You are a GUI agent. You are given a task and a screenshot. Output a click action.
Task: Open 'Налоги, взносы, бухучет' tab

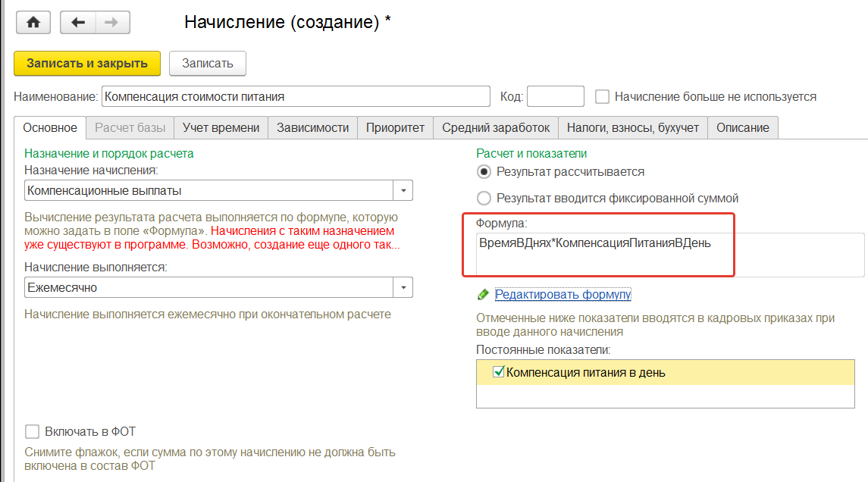coord(632,127)
